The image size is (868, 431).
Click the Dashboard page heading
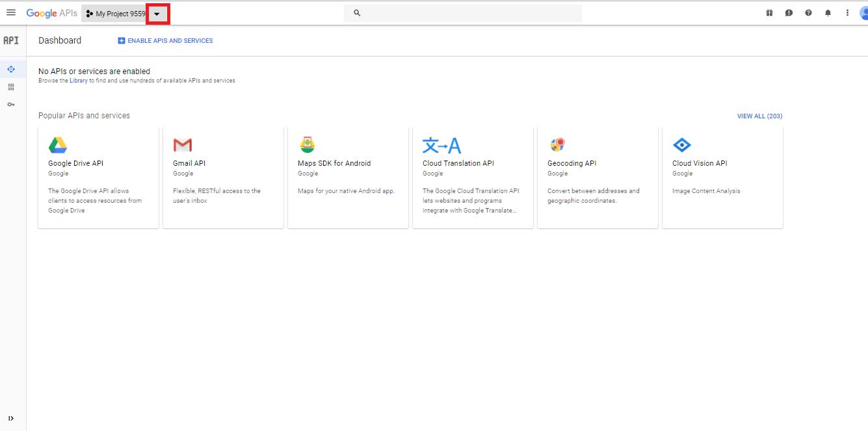tap(60, 40)
